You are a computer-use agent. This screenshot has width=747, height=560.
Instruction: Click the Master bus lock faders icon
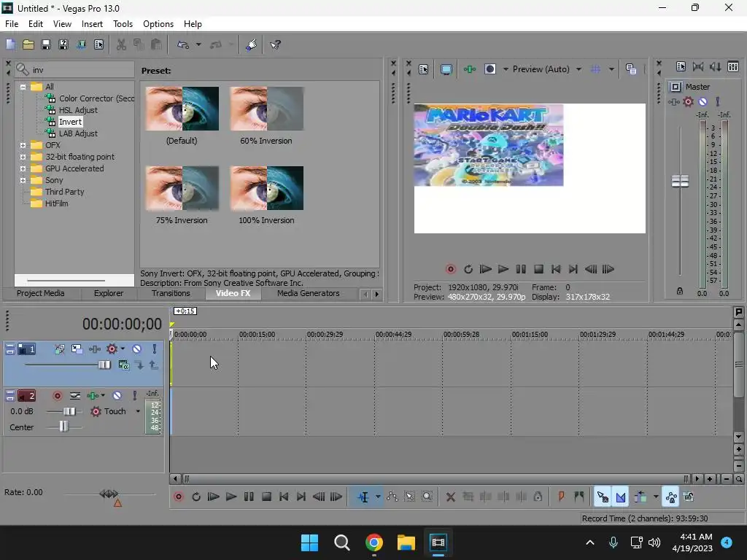[680, 291]
